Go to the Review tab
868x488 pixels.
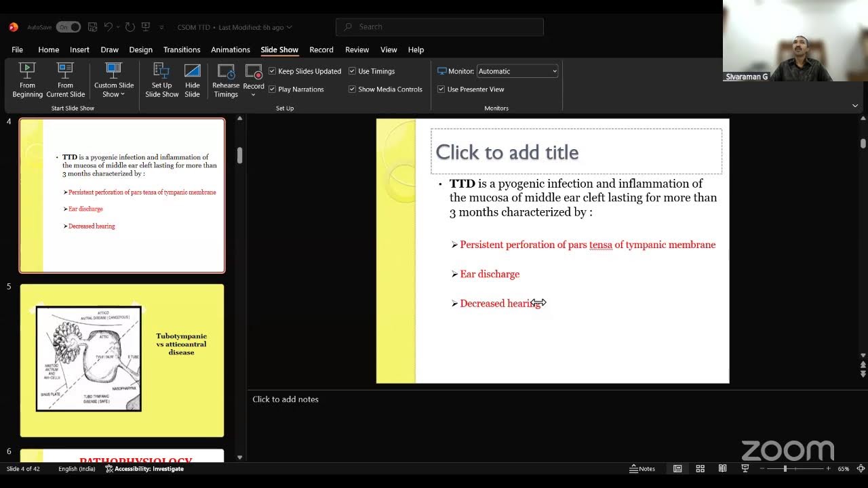(x=357, y=49)
